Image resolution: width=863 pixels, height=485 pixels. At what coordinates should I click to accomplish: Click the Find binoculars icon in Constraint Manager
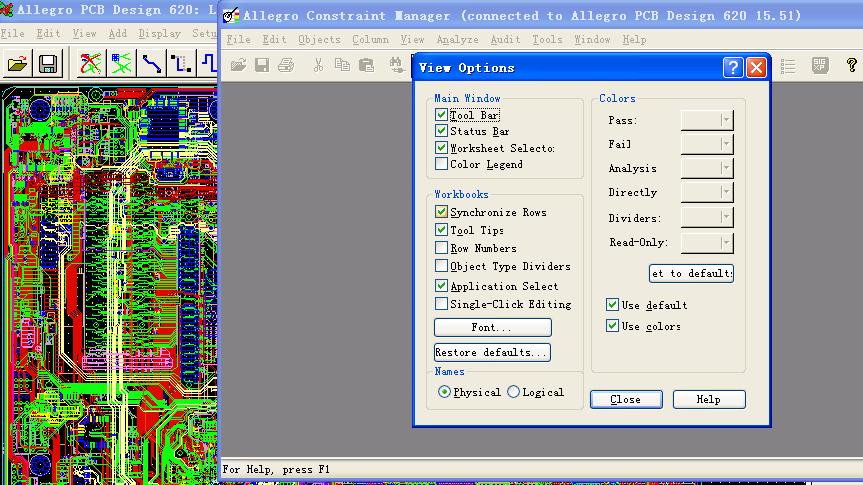coord(396,66)
